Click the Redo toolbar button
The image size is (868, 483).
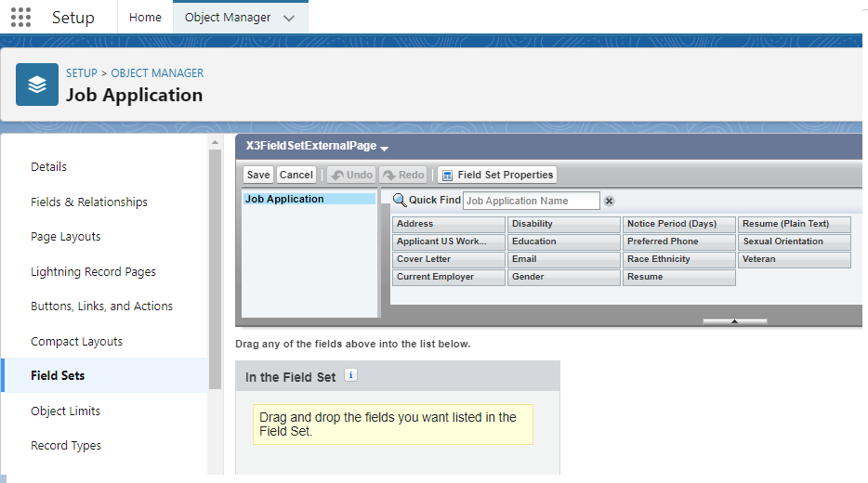tap(402, 175)
